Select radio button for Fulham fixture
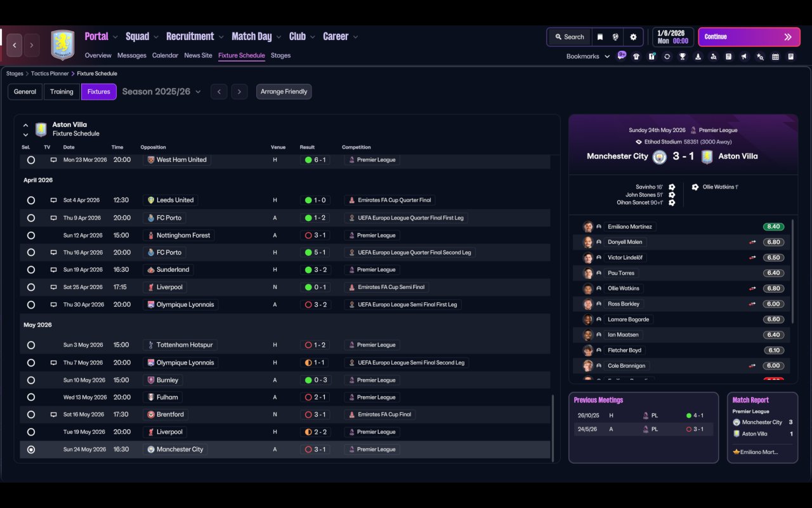The width and height of the screenshot is (812, 508). point(31,398)
